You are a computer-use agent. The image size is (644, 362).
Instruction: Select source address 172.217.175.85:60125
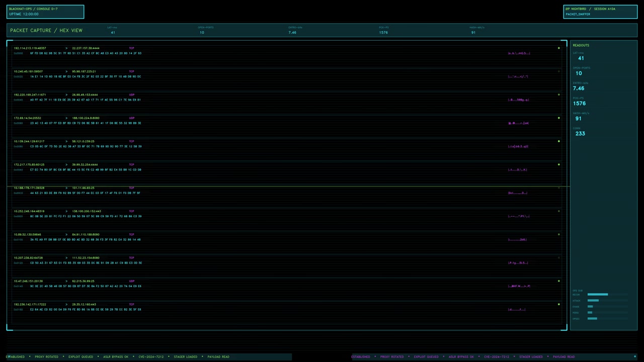(x=29, y=164)
